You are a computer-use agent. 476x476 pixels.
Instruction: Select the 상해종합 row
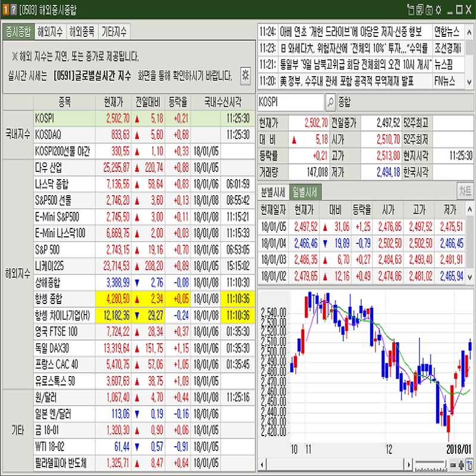coord(144,283)
